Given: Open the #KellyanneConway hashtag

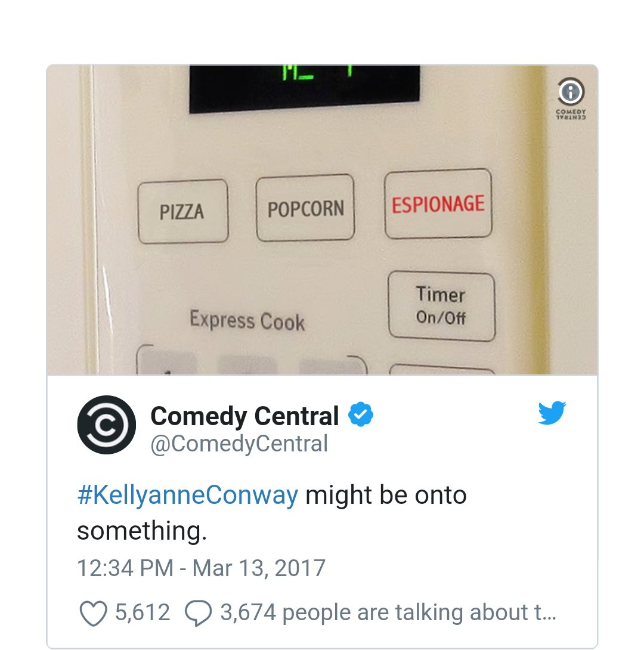Looking at the screenshot, I should [188, 495].
